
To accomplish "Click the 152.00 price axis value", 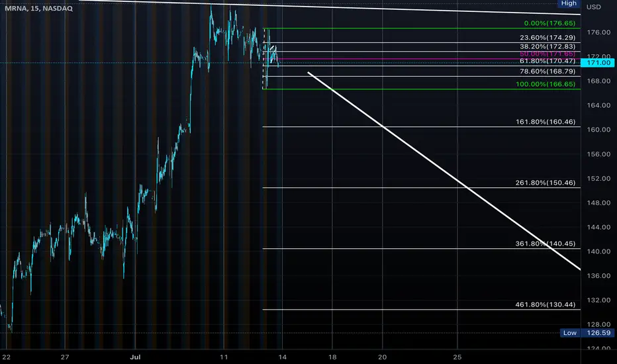I will tap(598, 179).
